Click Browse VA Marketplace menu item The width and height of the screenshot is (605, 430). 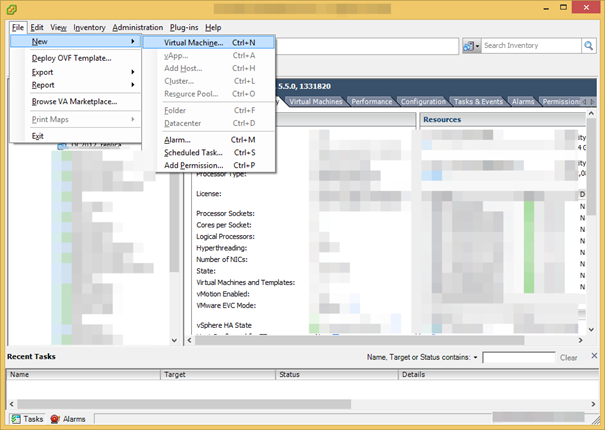coord(74,101)
